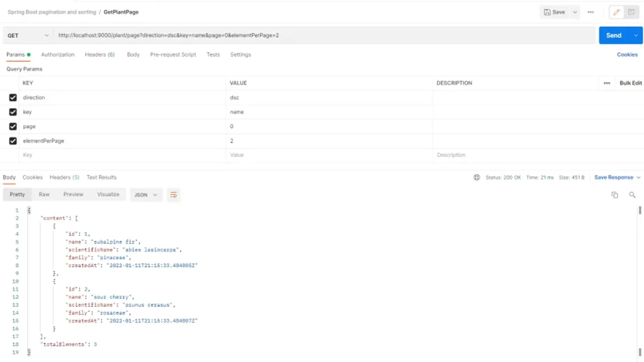Open the Tests tab

coord(213,55)
